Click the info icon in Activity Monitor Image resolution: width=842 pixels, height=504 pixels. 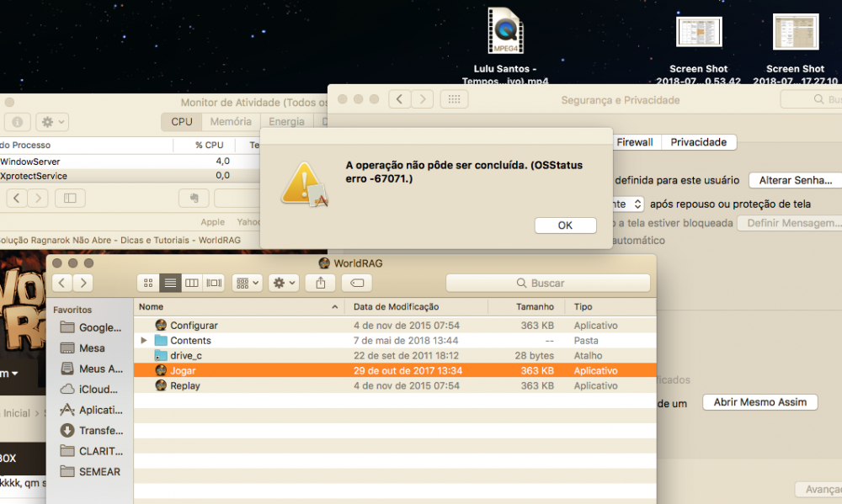pos(17,122)
